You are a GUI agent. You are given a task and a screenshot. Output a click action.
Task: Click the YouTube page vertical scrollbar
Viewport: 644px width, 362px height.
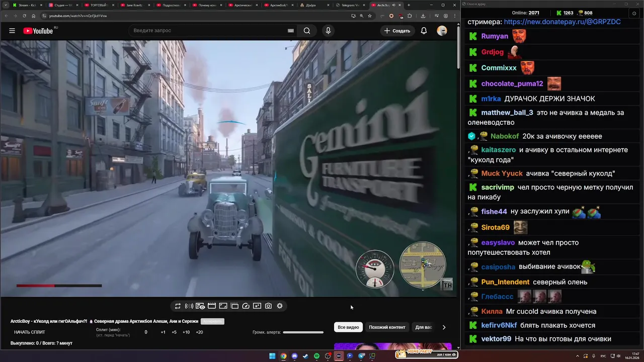(458, 47)
